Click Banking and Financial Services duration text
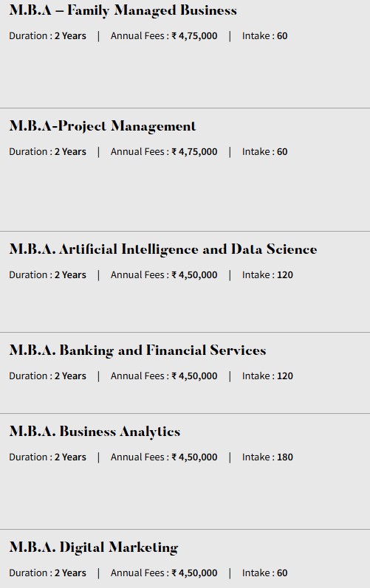This screenshot has height=588, width=370. [48, 376]
